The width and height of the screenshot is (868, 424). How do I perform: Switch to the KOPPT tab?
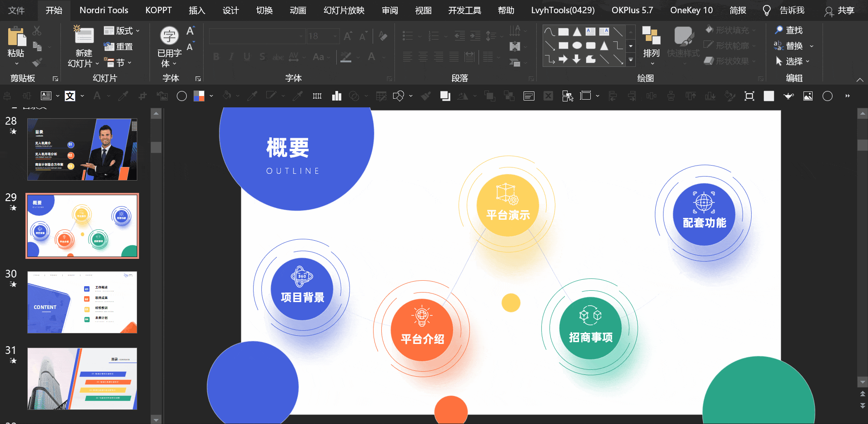pos(159,10)
